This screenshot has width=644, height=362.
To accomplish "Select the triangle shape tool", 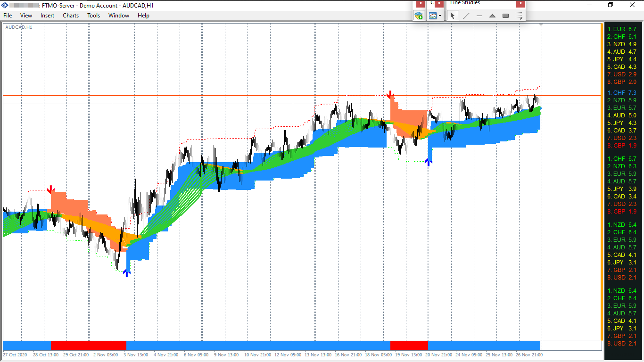I will [492, 16].
